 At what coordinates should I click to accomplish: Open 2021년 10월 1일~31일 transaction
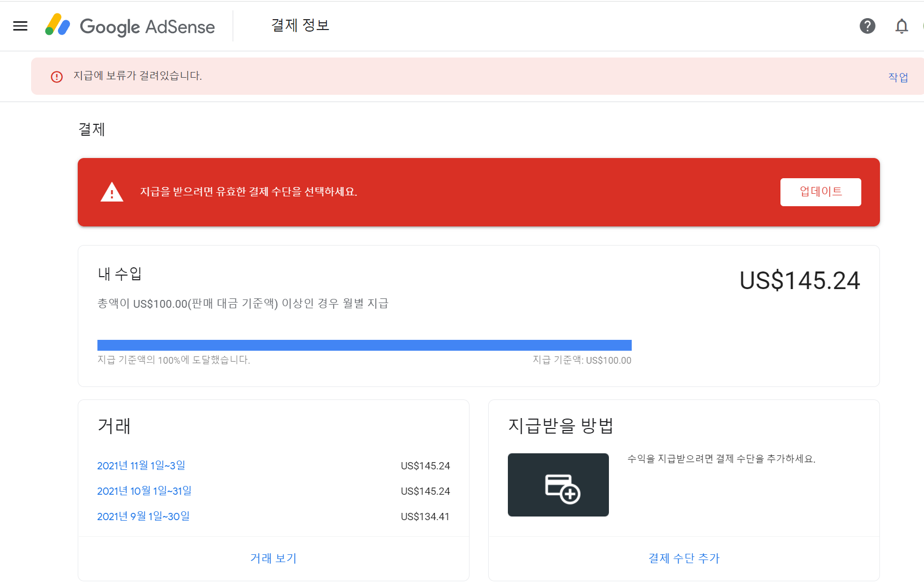[144, 491]
